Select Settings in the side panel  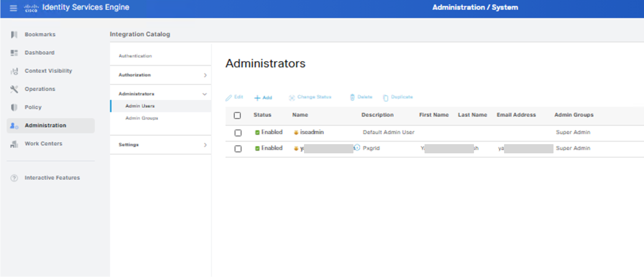(x=129, y=145)
